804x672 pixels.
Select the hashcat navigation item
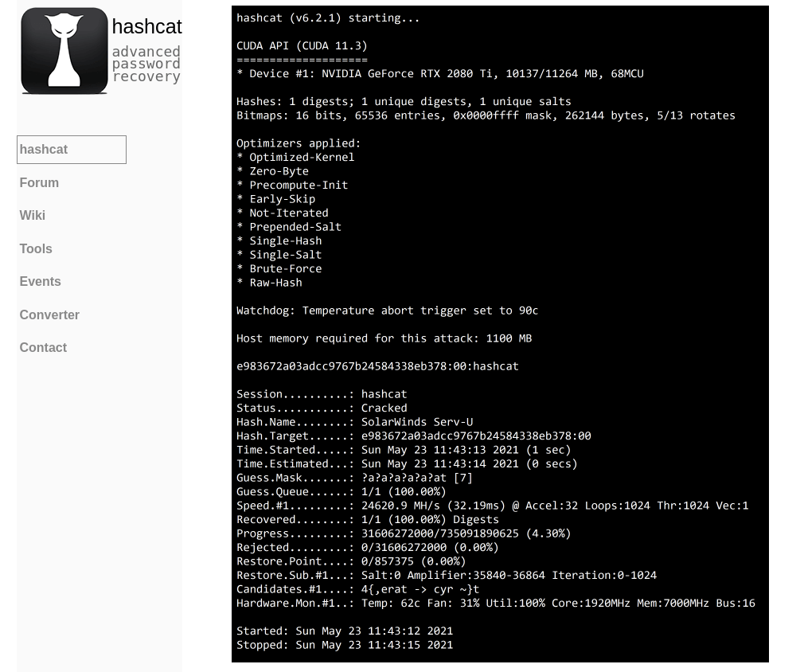click(72, 149)
